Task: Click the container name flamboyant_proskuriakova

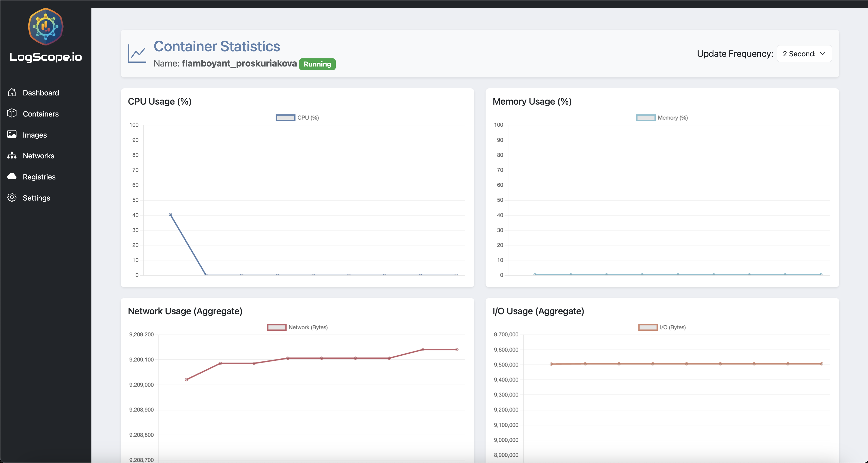Action: pyautogui.click(x=239, y=63)
